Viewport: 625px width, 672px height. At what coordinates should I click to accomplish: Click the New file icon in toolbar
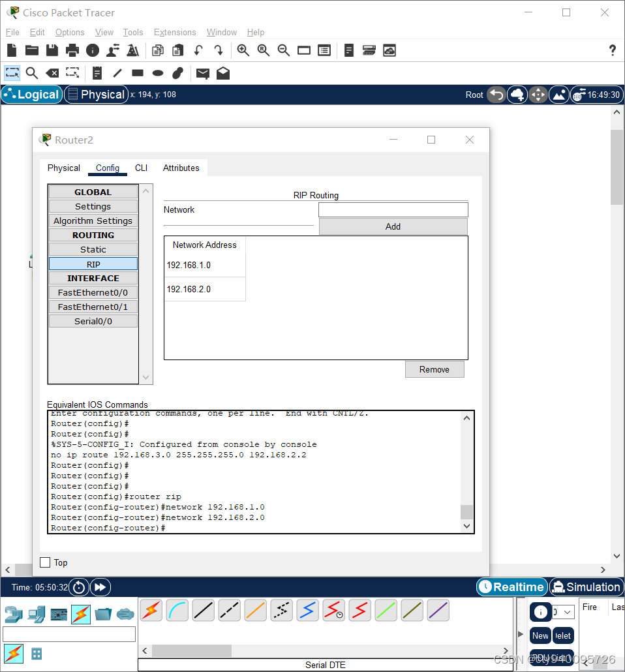pos(12,51)
